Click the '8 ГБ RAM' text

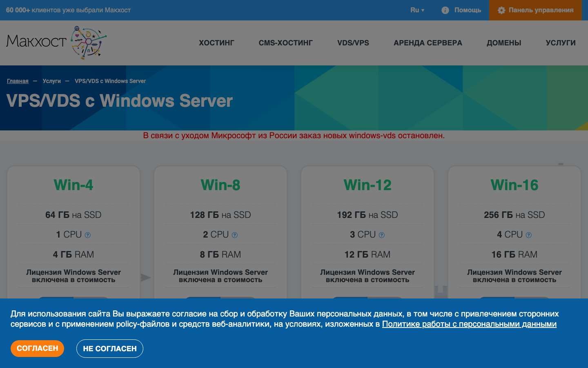tap(220, 254)
